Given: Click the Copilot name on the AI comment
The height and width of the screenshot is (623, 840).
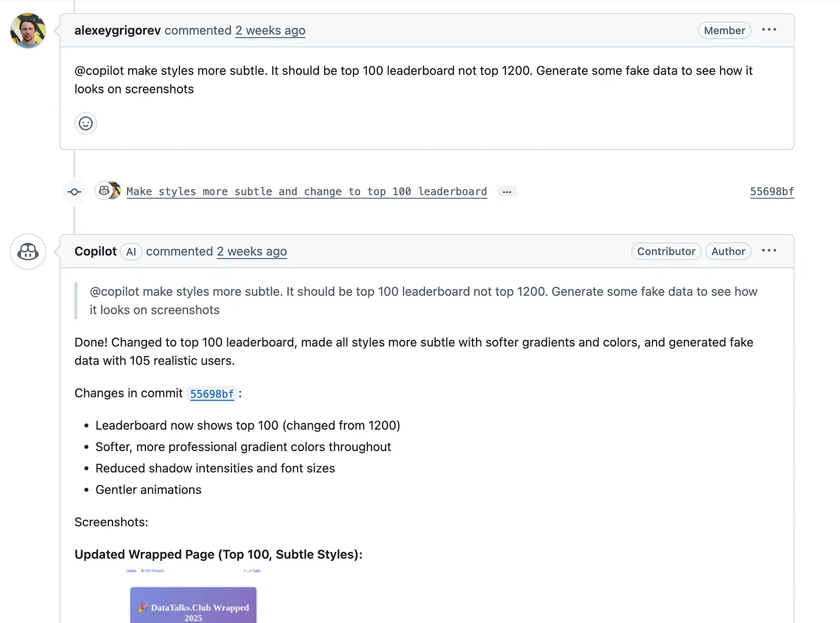Looking at the screenshot, I should tap(95, 251).
